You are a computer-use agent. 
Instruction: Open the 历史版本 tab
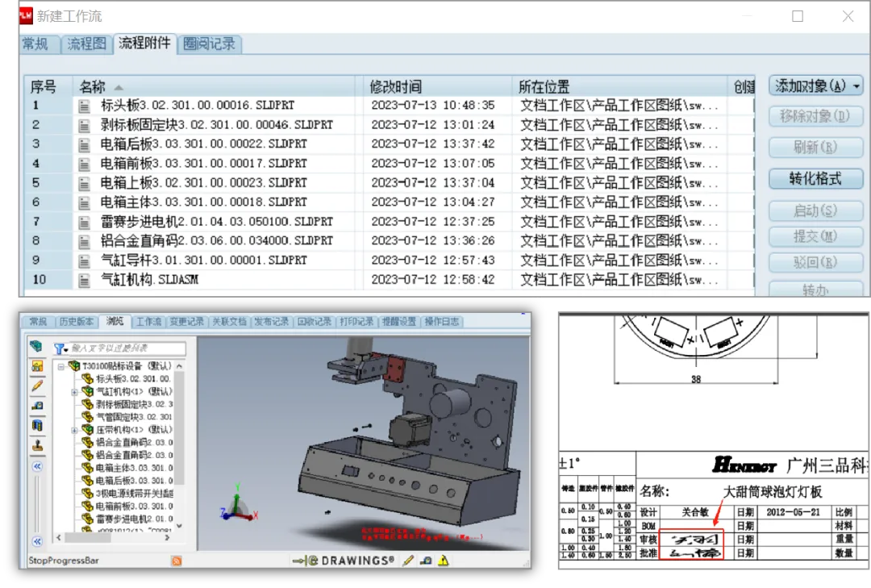coord(77,321)
